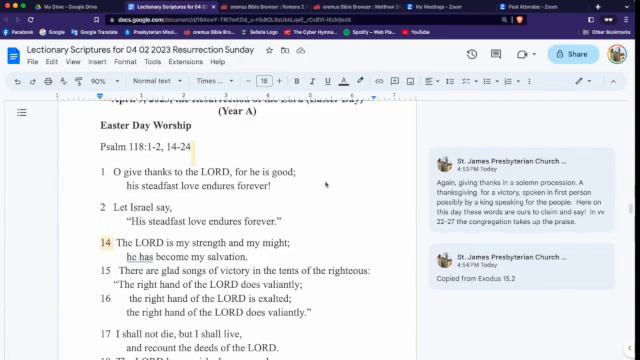This screenshot has height=360, width=640.
Task: Open the checklist options
Action: (x=469, y=81)
